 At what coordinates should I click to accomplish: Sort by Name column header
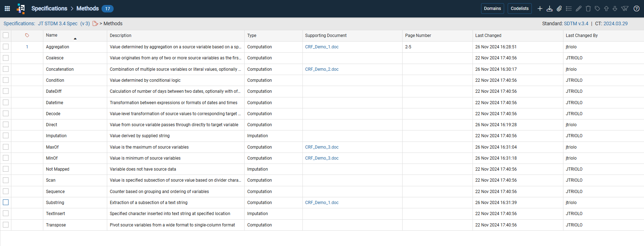click(51, 35)
